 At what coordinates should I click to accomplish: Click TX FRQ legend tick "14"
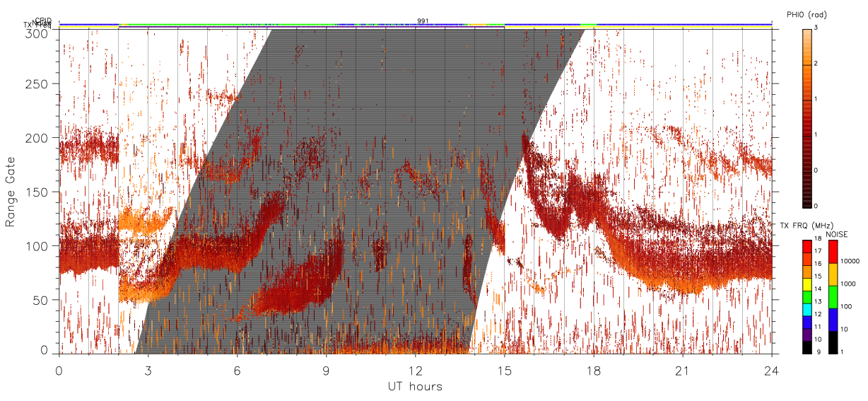point(818,289)
